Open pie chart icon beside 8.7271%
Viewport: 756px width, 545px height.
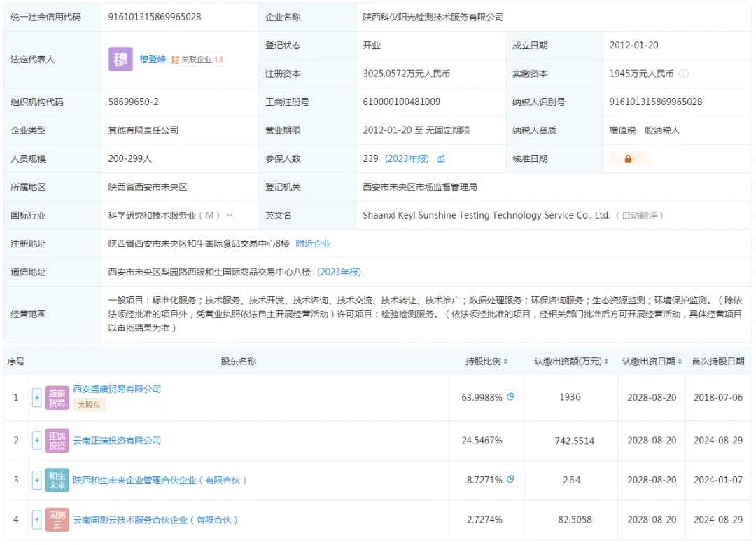pos(511,479)
